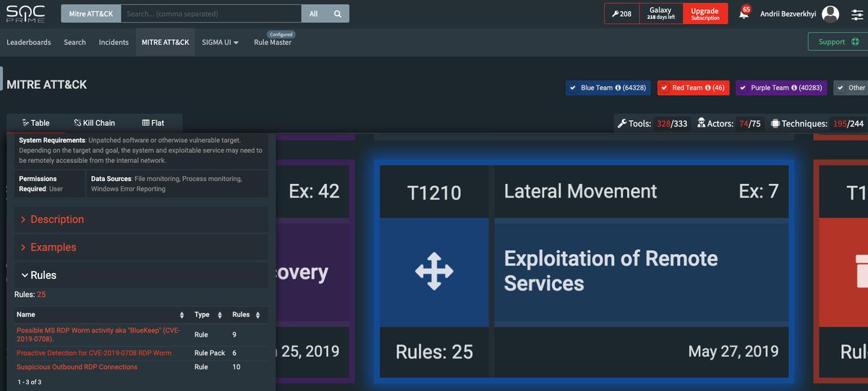Screen dimensions: 868x391
Task: Click the info icon in Red Team filter
Action: point(707,88)
